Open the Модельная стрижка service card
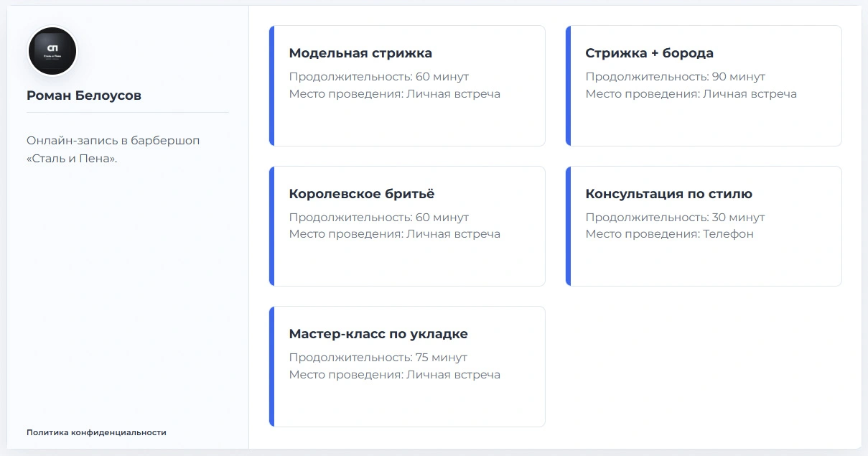Viewport: 868px width, 456px height. [407, 86]
